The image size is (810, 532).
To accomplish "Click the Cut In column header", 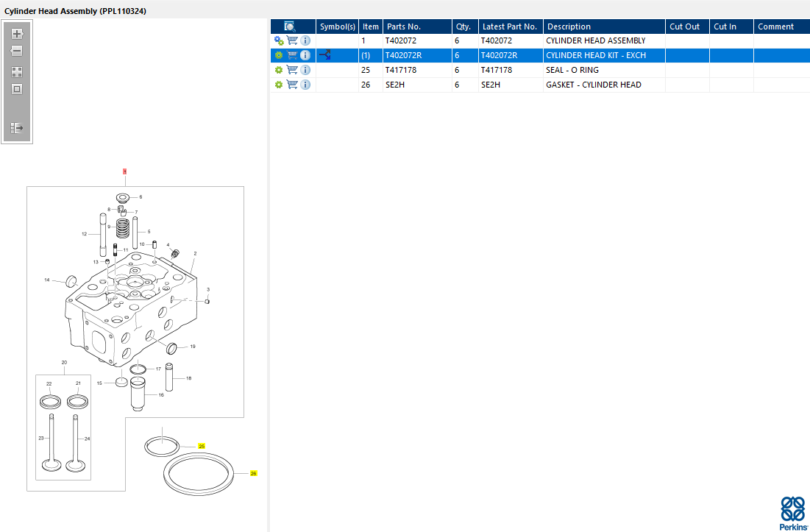I will tap(731, 26).
